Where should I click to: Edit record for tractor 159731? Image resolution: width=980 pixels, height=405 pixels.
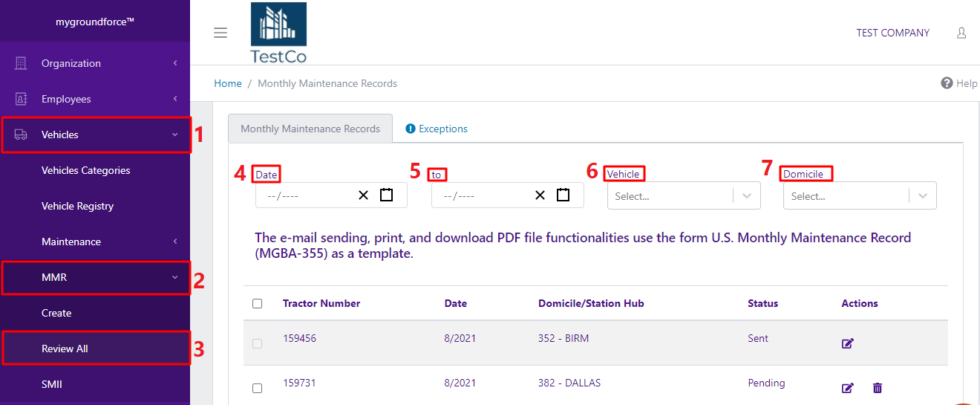click(x=848, y=388)
